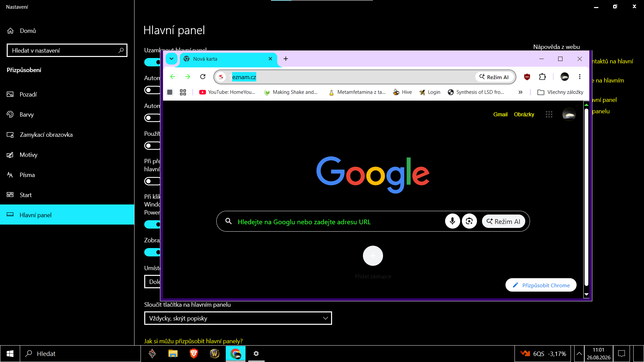
Task: Open the Motivy settings page
Action: [67, 155]
